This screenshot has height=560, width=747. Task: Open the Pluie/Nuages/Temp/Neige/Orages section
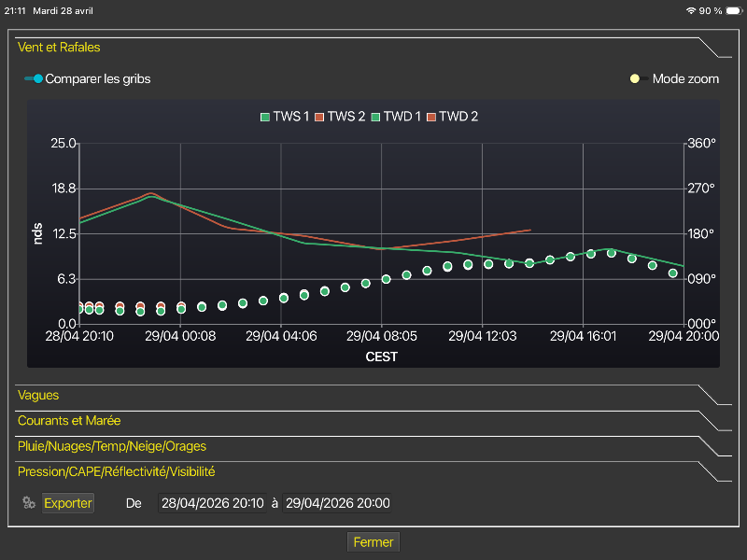[112, 446]
